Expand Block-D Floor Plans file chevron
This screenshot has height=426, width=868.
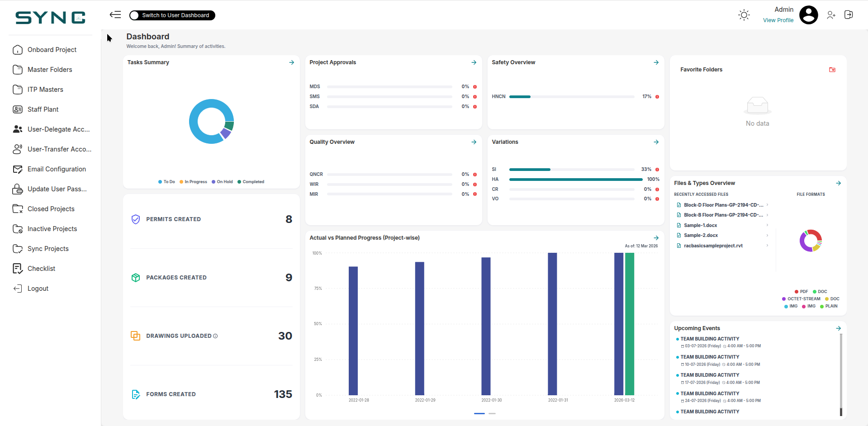tap(767, 205)
